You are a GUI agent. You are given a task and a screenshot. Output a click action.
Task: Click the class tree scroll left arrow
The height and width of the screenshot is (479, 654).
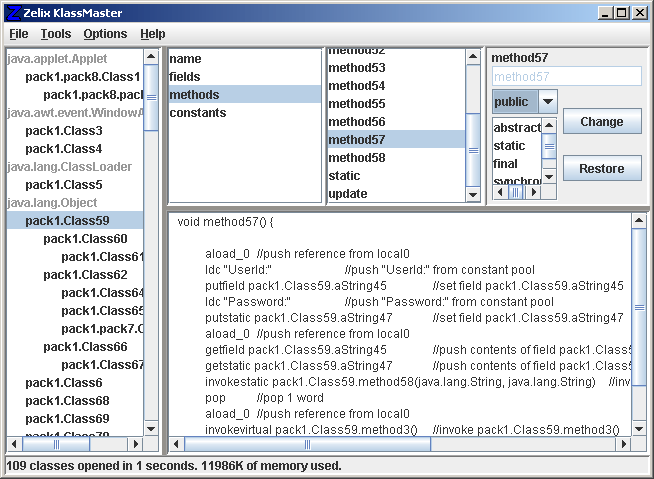pos(14,444)
